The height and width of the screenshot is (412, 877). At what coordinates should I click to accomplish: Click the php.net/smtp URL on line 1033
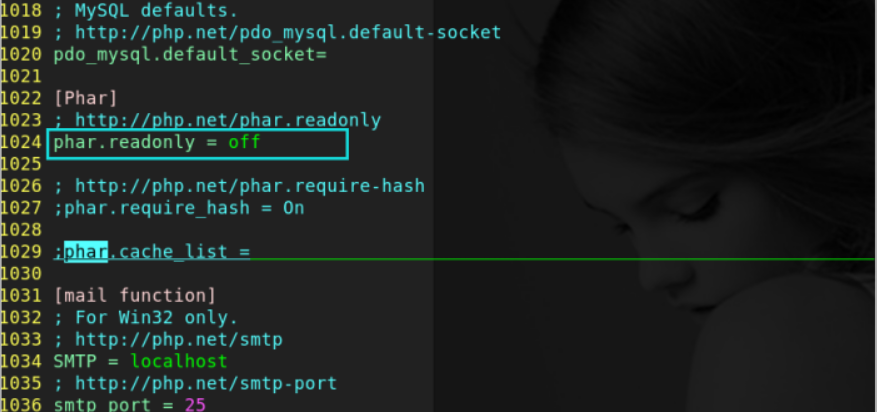(x=179, y=340)
